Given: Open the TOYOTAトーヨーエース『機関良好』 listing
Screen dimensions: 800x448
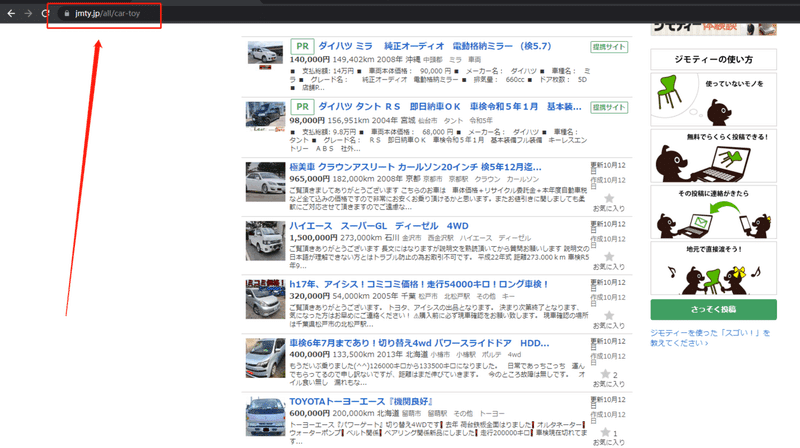Looking at the screenshot, I should pyautogui.click(x=362, y=402).
